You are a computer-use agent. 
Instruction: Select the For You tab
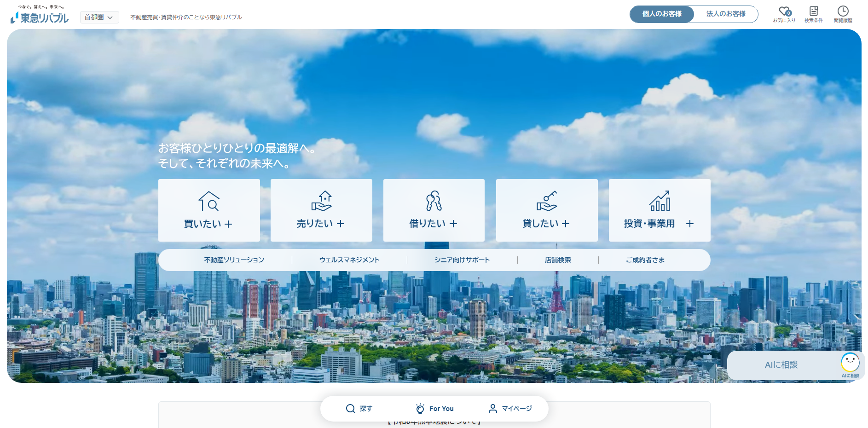tap(434, 409)
